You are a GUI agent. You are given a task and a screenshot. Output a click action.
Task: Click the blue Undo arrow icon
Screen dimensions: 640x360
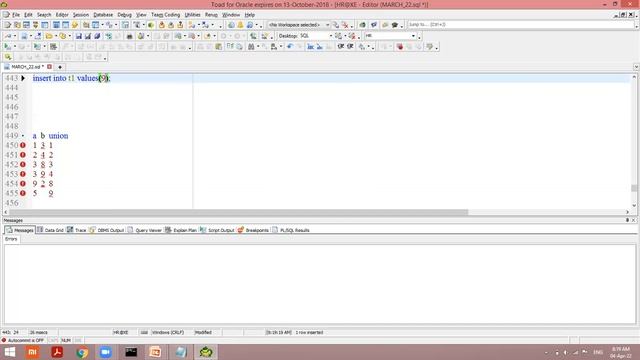[290, 47]
